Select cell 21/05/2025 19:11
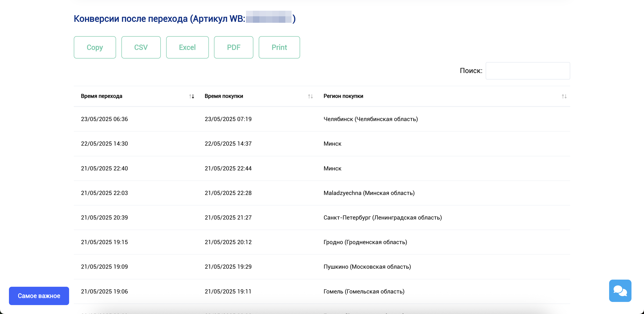Viewport: 644px width, 314px height. pyautogui.click(x=228, y=291)
